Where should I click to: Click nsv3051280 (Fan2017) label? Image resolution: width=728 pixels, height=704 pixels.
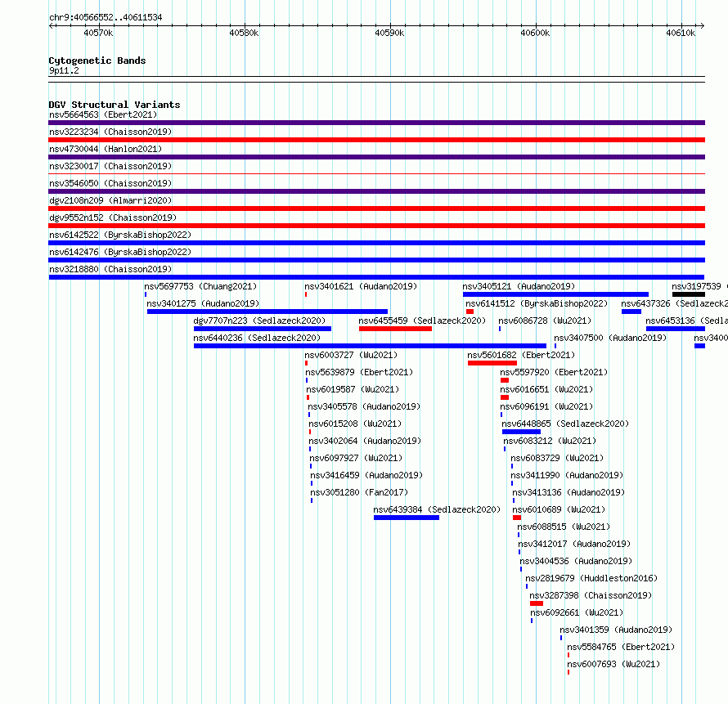pyautogui.click(x=359, y=492)
